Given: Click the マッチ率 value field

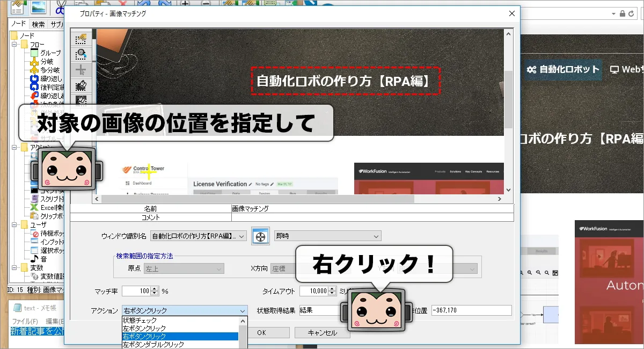Looking at the screenshot, I should pyautogui.click(x=136, y=291).
